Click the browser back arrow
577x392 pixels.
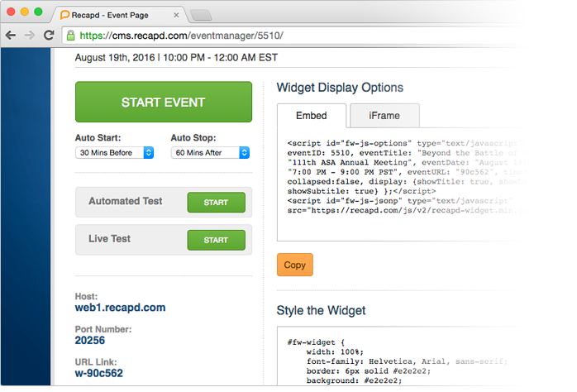pyautogui.click(x=11, y=36)
